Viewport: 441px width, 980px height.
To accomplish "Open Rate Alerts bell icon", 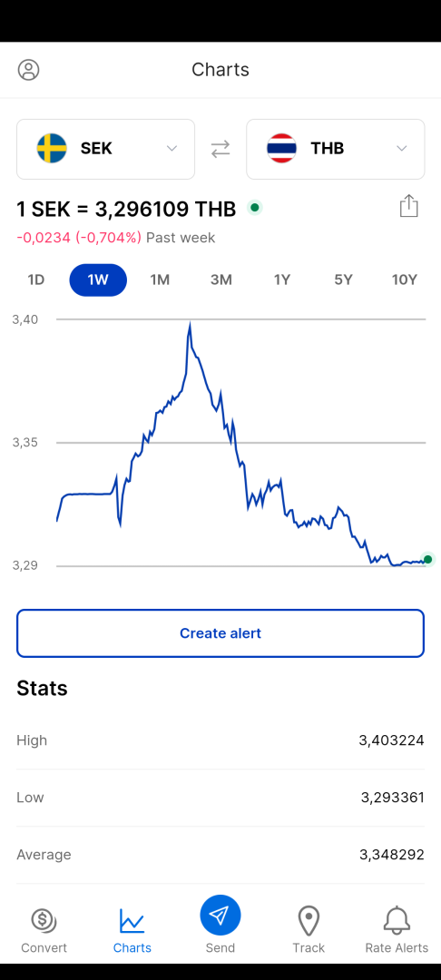I will coord(397,920).
